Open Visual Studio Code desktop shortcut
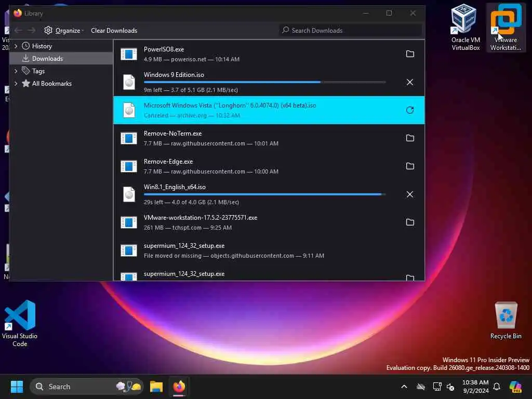This screenshot has width=532, height=399. 20,323
